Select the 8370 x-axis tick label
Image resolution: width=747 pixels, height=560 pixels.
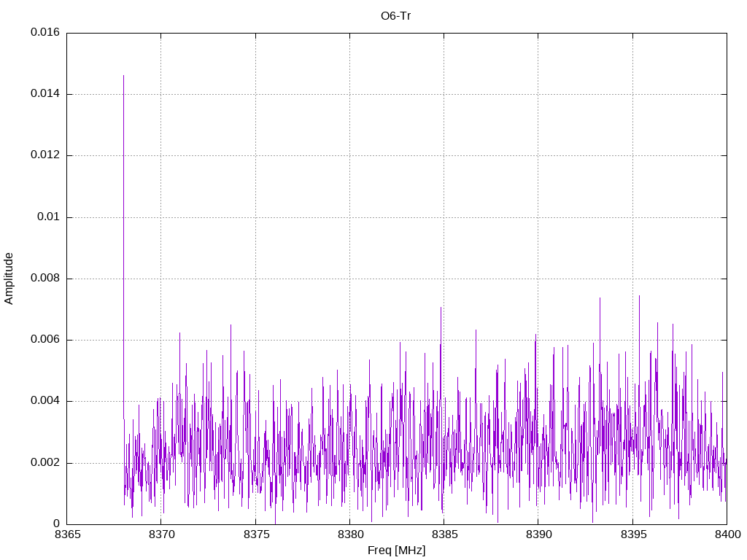click(x=160, y=534)
